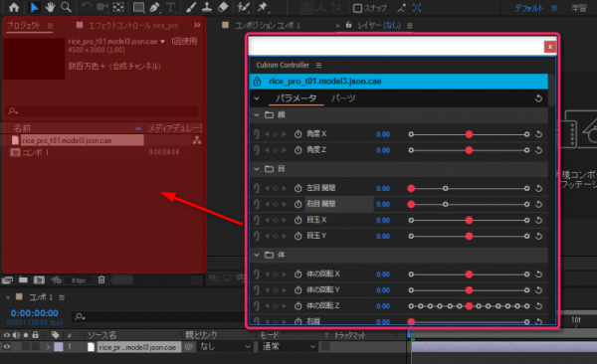This screenshot has height=364, width=597.
Task: Click the Home icon in toolbar
Action: tap(14, 7)
